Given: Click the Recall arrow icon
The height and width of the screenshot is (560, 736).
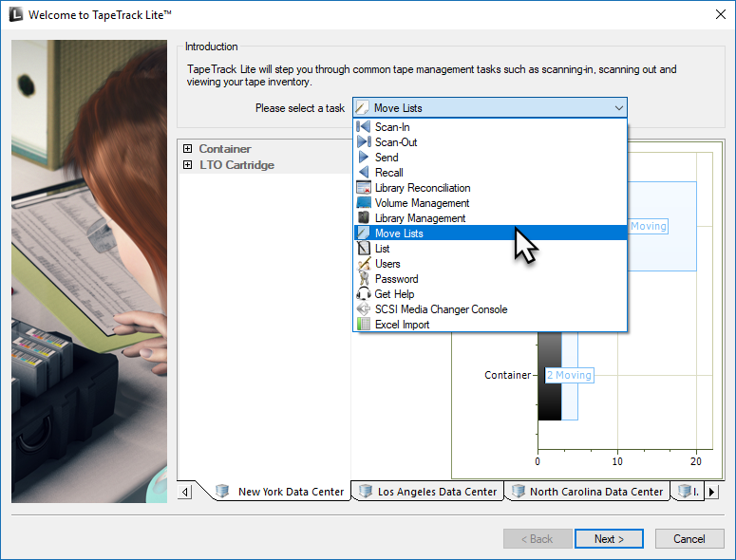Looking at the screenshot, I should pos(364,172).
